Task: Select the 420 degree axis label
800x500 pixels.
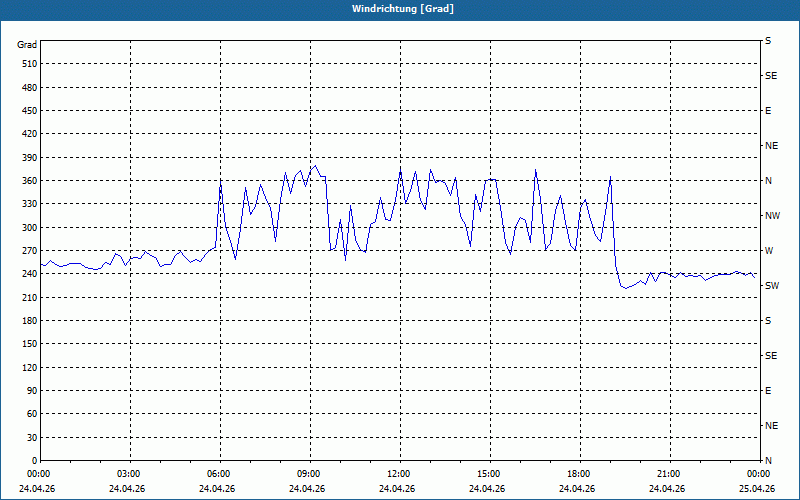Action: [30, 134]
